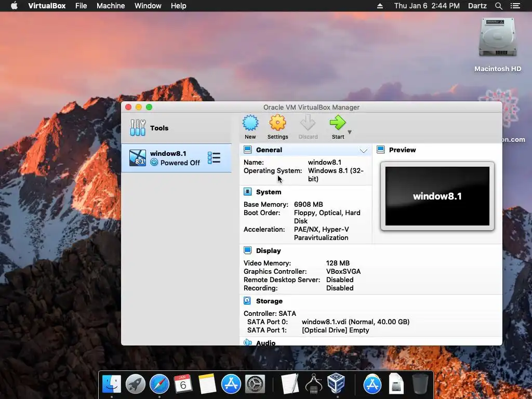Select the Tools item in sidebar

177,128
